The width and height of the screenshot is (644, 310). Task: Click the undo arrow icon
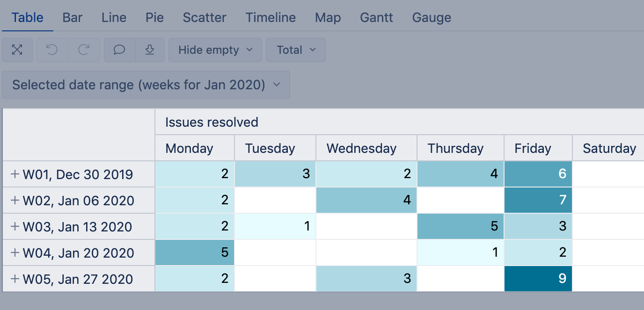point(52,50)
